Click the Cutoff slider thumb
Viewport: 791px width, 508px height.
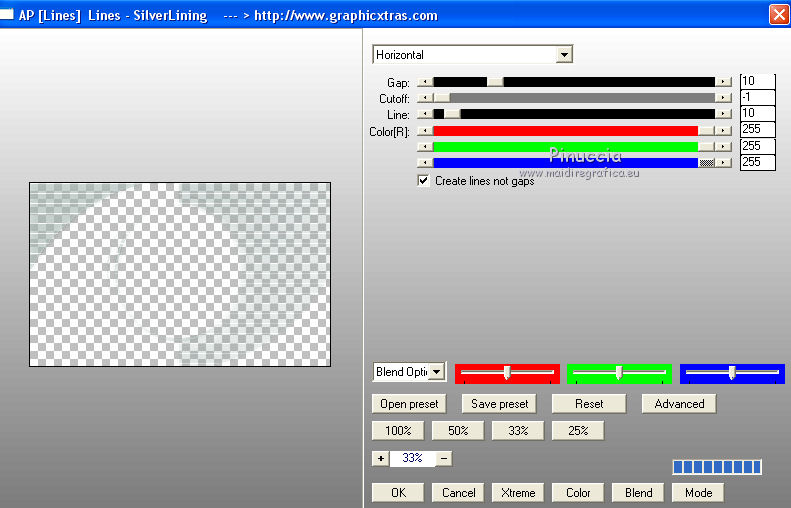tap(442, 98)
